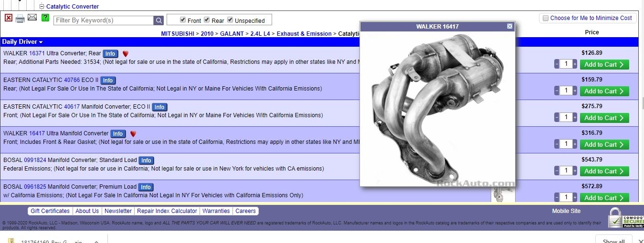Add $159.79 item to cart
The height and width of the screenshot is (243, 644).
[604, 91]
